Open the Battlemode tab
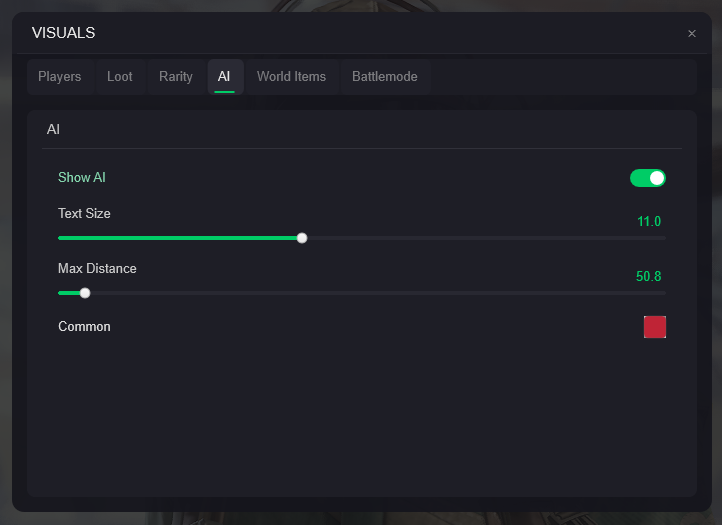The width and height of the screenshot is (722, 525). [385, 77]
